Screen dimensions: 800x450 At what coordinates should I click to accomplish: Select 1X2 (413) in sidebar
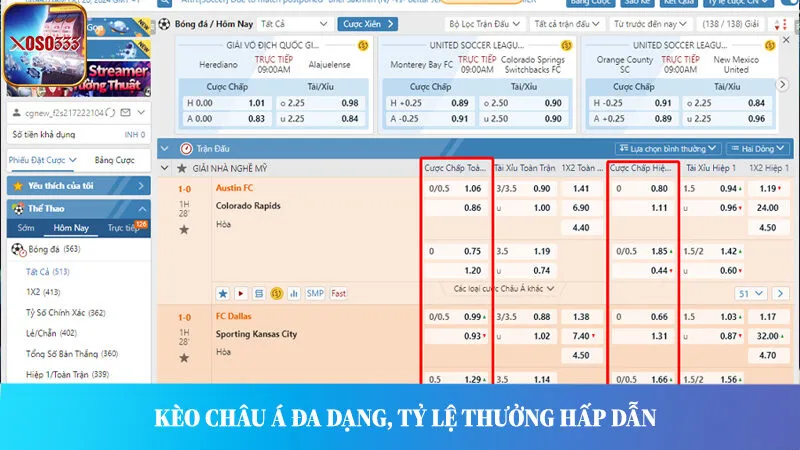[x=43, y=292]
